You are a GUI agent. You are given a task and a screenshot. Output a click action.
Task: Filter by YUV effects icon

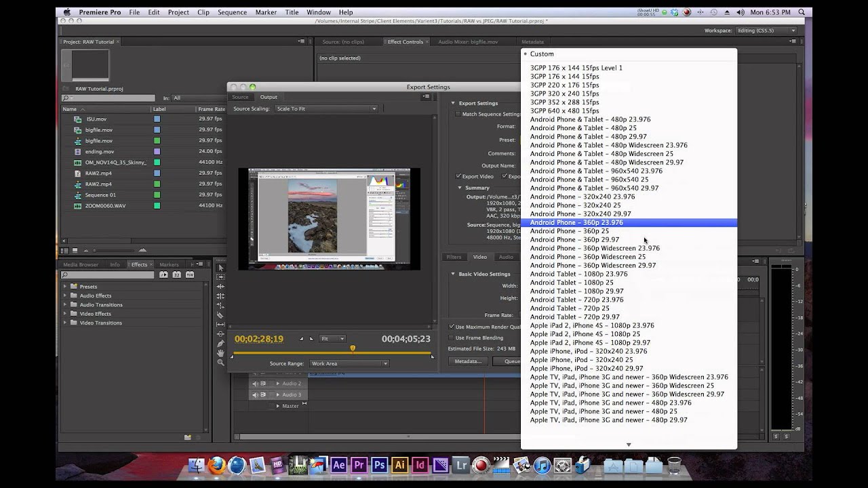189,274
